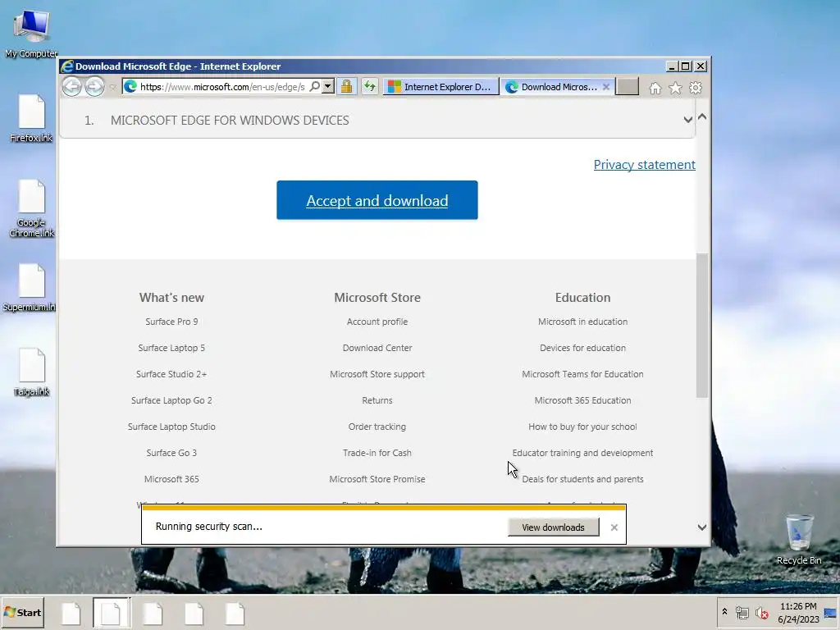Screen dimensions: 840x630
Task: Open the search magnifier in address bar
Action: coord(314,87)
